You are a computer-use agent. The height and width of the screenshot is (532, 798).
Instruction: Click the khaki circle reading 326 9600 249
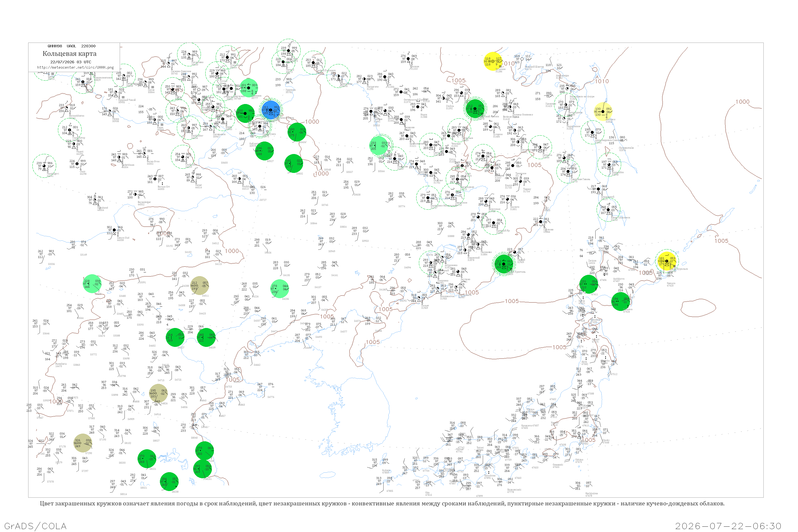[83, 443]
